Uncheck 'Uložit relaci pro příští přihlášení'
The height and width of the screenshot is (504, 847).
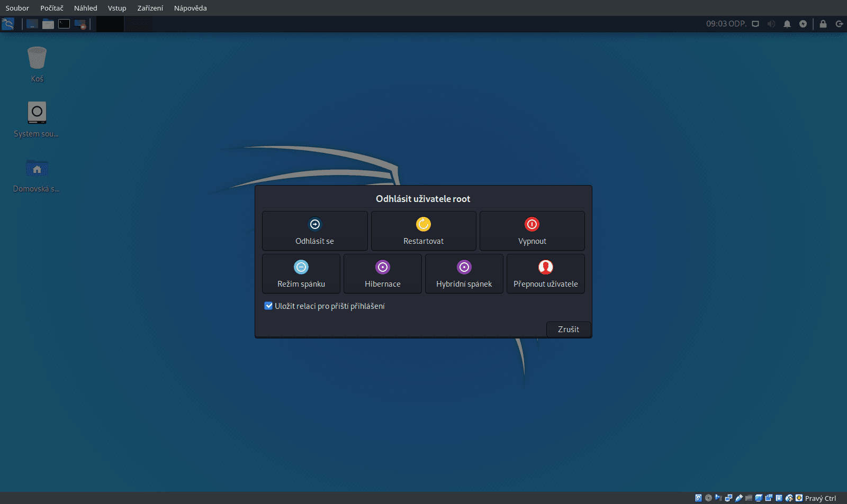[x=268, y=306]
